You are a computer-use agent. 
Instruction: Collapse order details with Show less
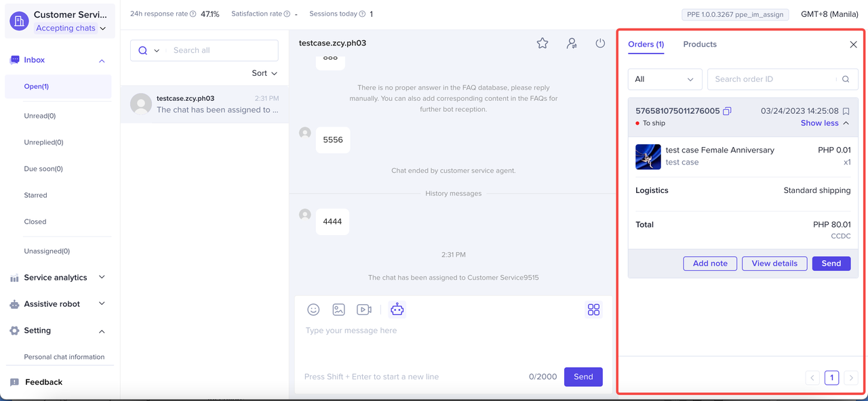[x=825, y=123]
